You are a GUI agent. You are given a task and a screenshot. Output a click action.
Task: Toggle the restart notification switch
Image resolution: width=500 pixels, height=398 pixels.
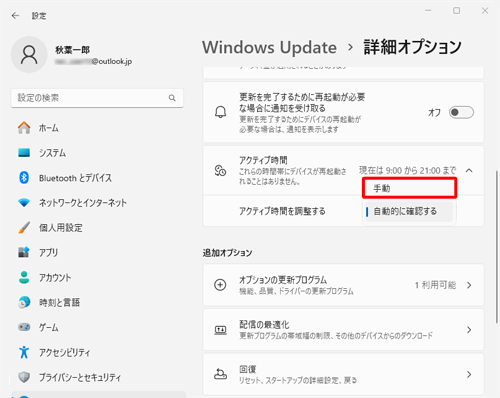(461, 112)
